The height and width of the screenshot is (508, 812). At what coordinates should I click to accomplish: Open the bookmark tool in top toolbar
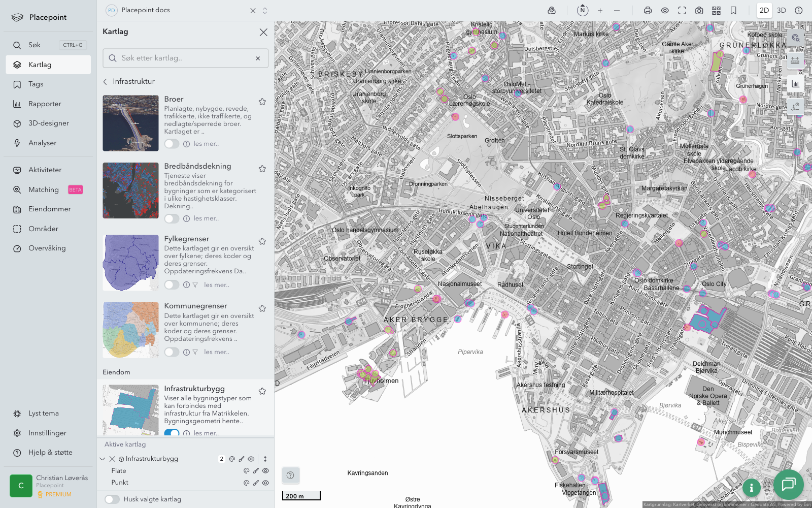pyautogui.click(x=733, y=10)
